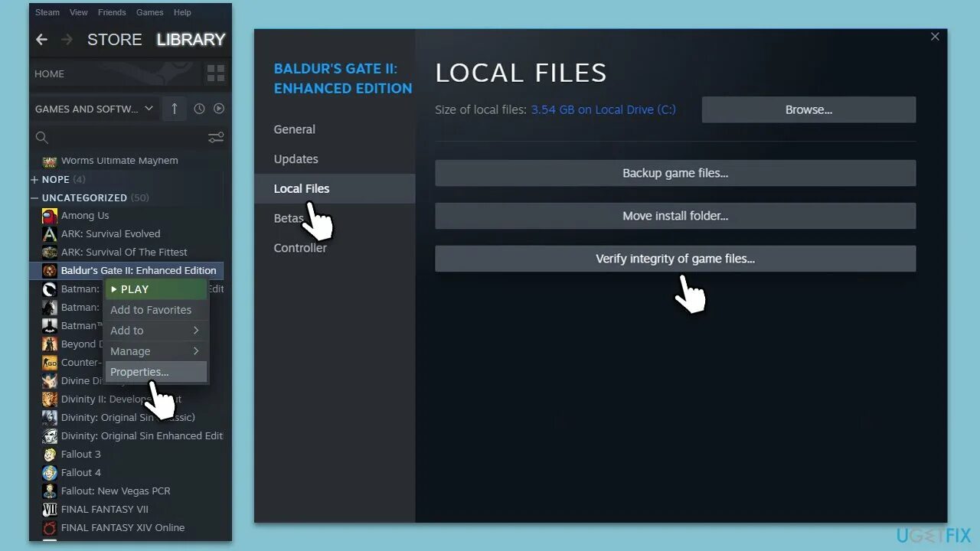Click the library search magnifier icon

[42, 138]
